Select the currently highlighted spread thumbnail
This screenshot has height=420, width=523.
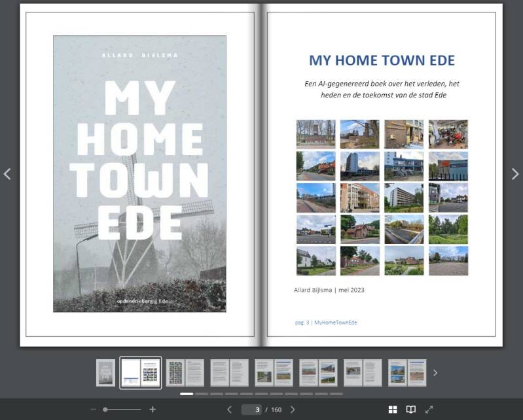point(141,373)
